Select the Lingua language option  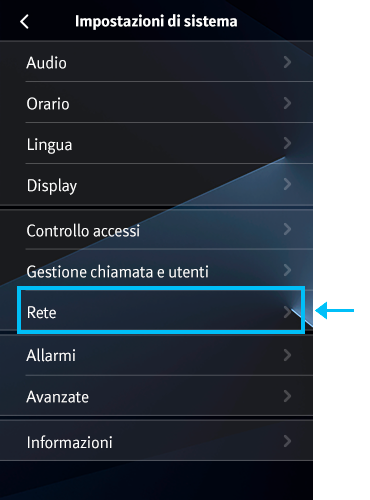point(156,144)
